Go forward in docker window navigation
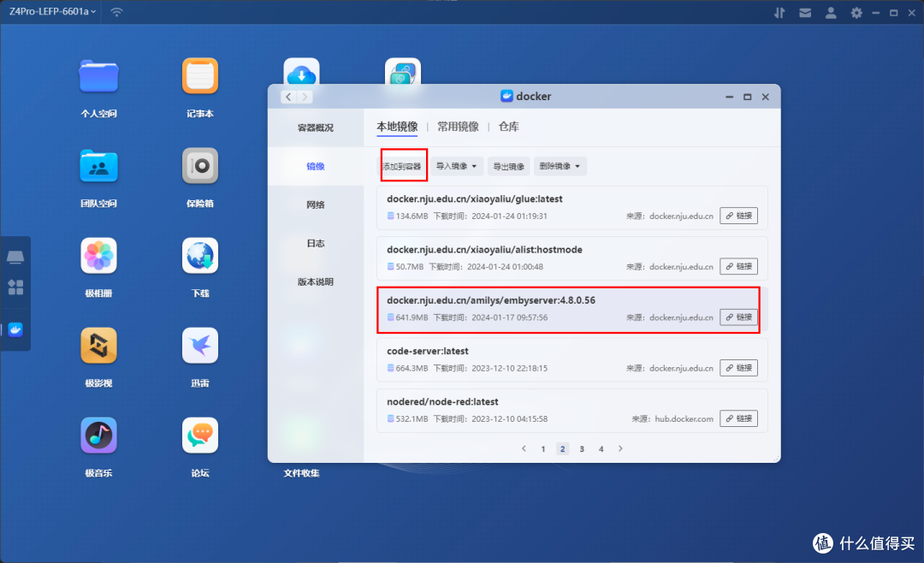 coord(305,97)
